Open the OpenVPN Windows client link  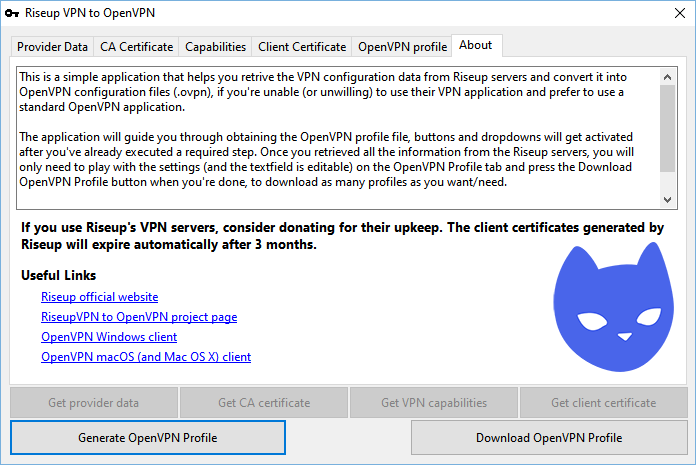109,337
